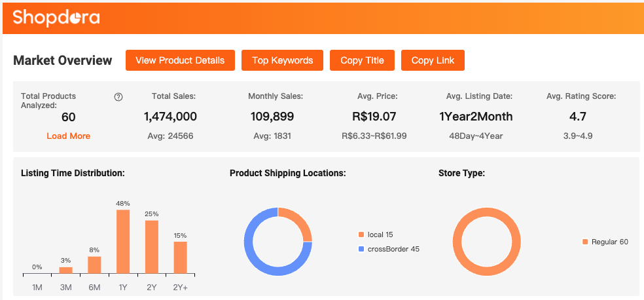
Task: Toggle the local legend swatch
Action: (361, 234)
